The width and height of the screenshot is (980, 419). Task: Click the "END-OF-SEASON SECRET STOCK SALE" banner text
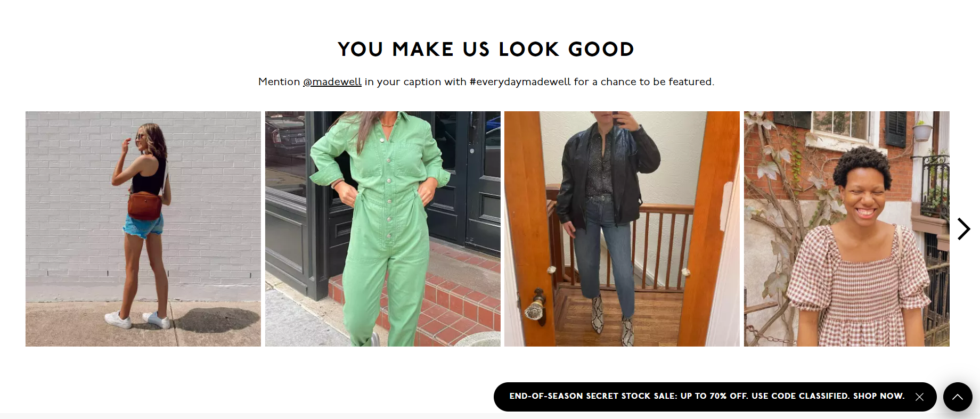point(593,396)
